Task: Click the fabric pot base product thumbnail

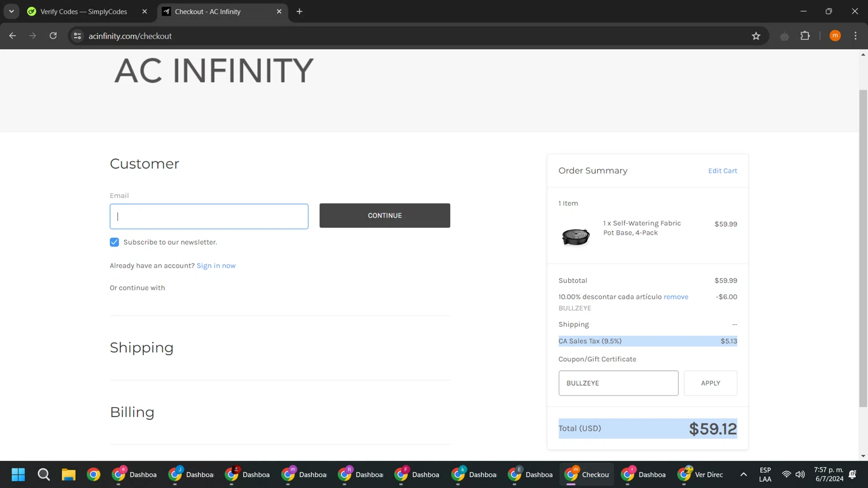Action: 576,236
